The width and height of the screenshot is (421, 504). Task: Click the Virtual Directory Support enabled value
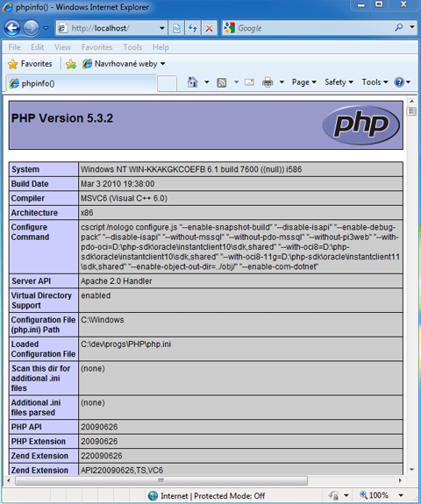coord(96,295)
